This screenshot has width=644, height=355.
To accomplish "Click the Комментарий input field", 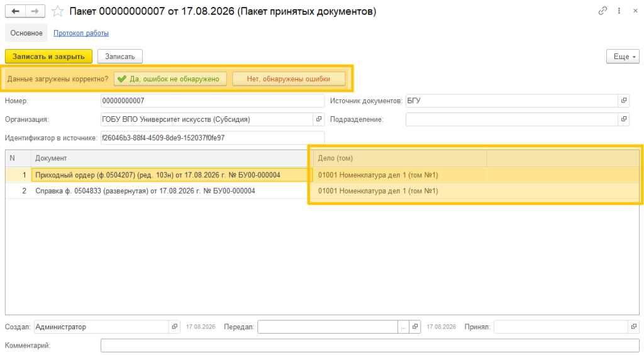I will click(x=370, y=346).
